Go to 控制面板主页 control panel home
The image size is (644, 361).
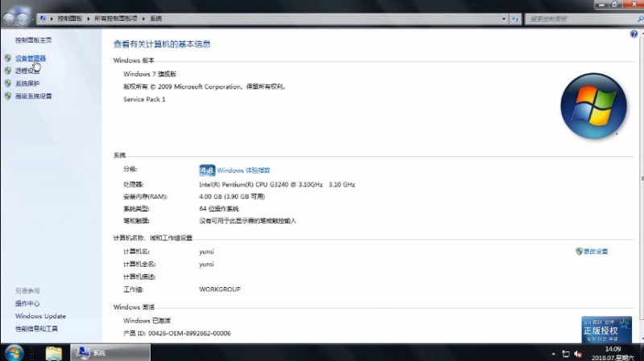pyautogui.click(x=33, y=40)
